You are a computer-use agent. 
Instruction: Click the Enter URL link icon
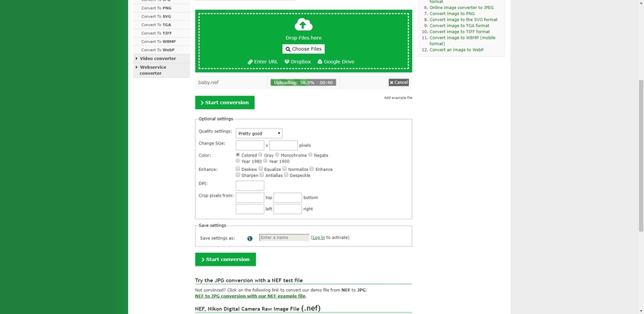[x=250, y=62]
